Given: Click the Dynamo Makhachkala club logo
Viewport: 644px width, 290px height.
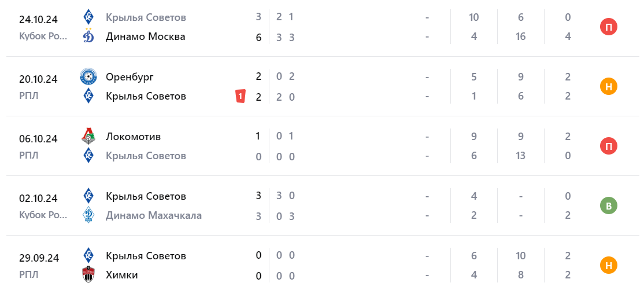Looking at the screenshot, I should coord(88,215).
